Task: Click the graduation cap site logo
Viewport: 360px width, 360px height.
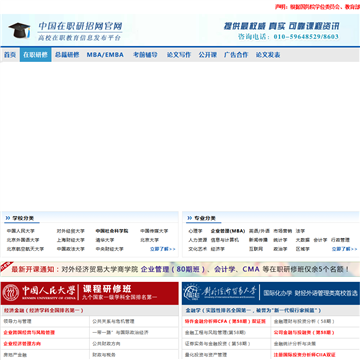Action: [x=19, y=30]
